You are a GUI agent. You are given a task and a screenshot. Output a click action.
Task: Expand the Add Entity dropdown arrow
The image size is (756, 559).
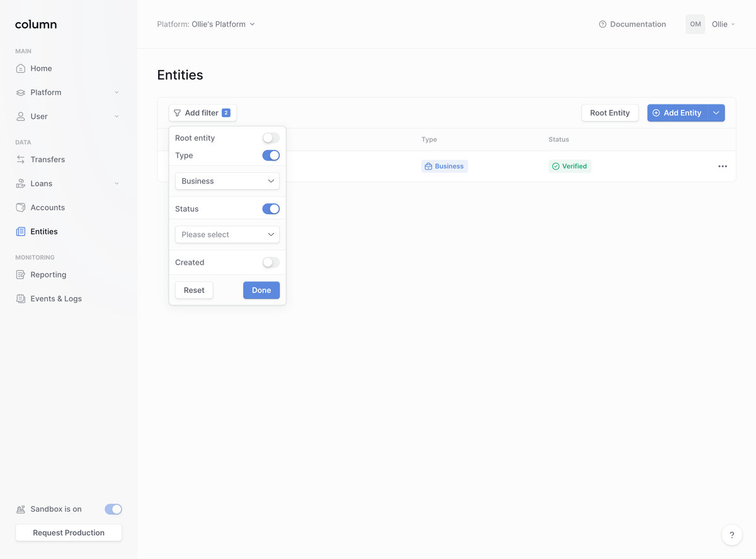click(716, 113)
